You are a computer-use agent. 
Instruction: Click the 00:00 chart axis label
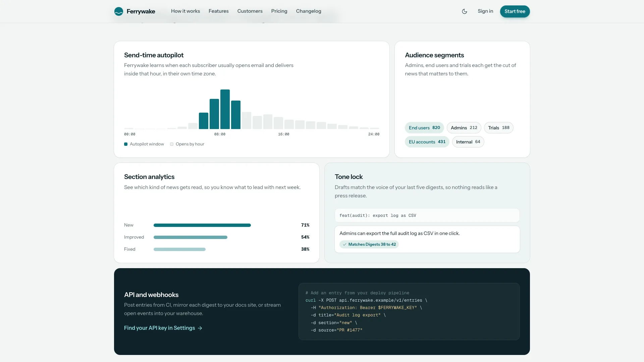[x=130, y=134]
